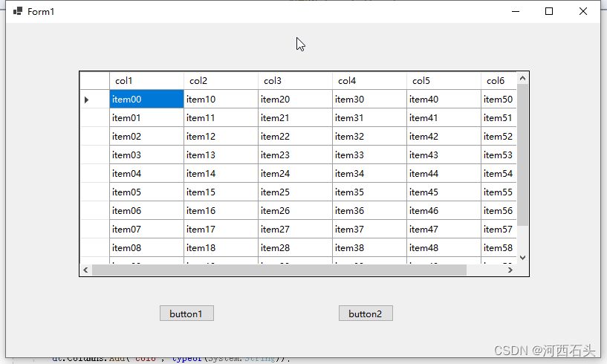Screen dimensions: 607x364
Task: Select cell item46
Action: click(444, 211)
